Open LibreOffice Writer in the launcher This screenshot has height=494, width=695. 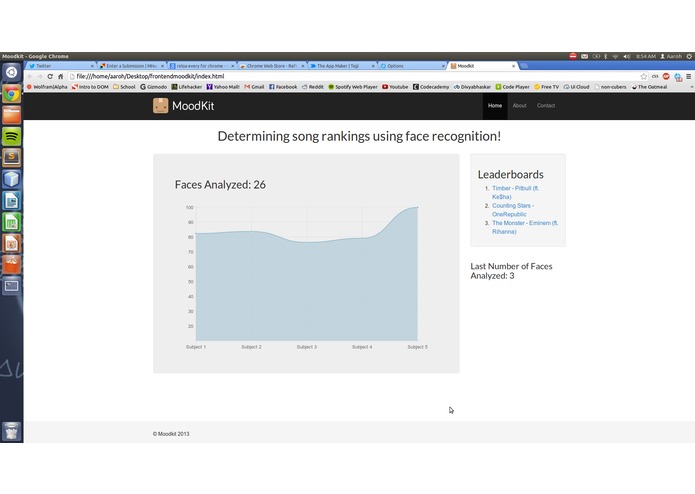[12, 200]
